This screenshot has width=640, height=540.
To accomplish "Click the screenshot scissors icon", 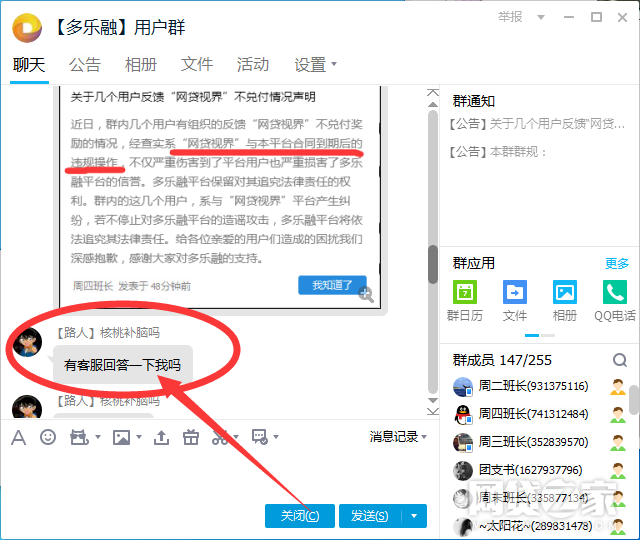I will [x=220, y=437].
